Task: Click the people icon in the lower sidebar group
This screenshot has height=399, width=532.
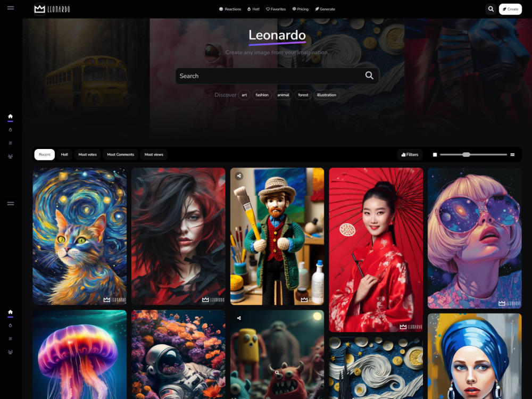Action: click(10, 352)
